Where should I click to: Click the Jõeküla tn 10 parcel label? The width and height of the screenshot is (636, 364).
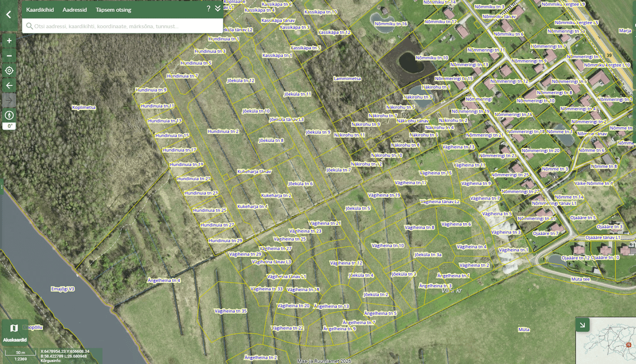point(256,111)
